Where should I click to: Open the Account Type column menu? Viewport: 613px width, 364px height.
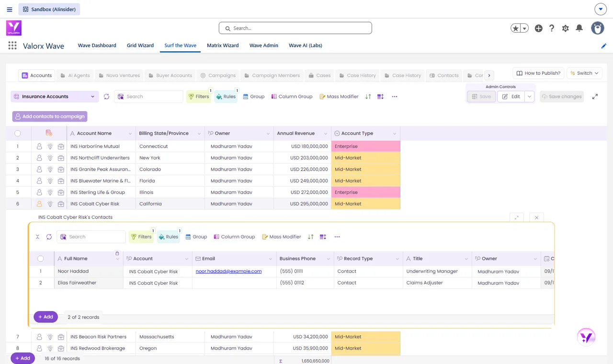tap(395, 134)
